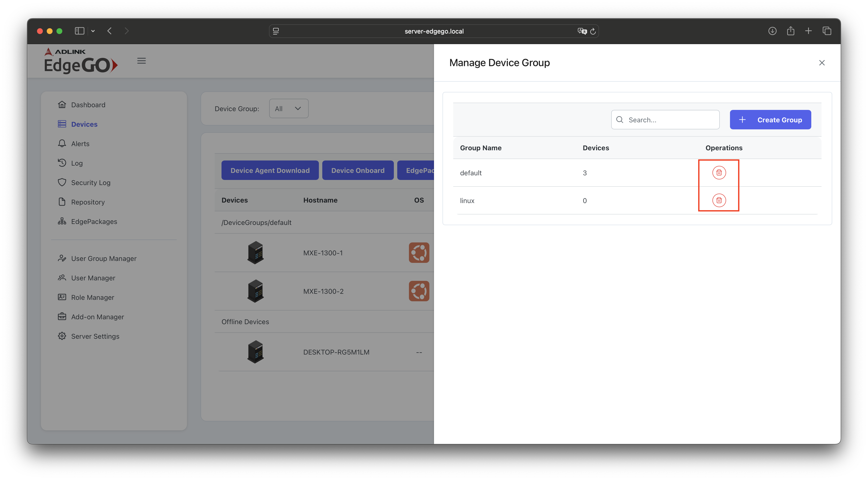Click the Operations column header
The image size is (868, 480).
click(x=724, y=148)
